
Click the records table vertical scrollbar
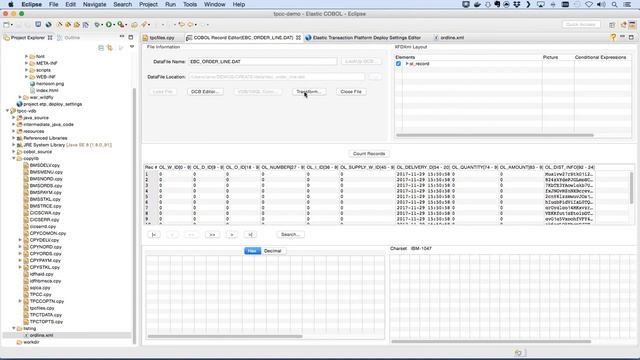coord(631,188)
